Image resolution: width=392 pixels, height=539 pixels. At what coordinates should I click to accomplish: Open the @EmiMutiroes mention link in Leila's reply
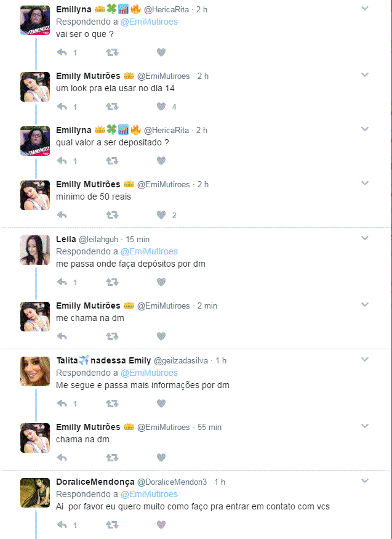pos(149,251)
